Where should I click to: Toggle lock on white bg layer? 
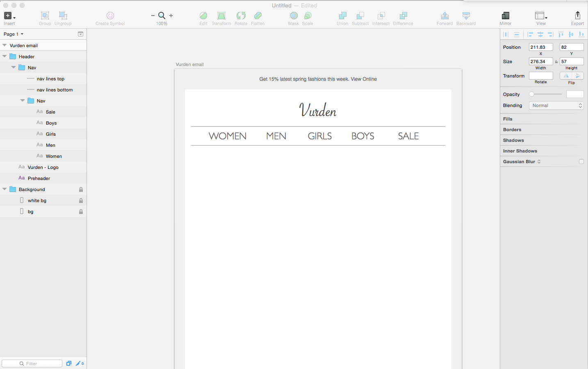pos(81,200)
